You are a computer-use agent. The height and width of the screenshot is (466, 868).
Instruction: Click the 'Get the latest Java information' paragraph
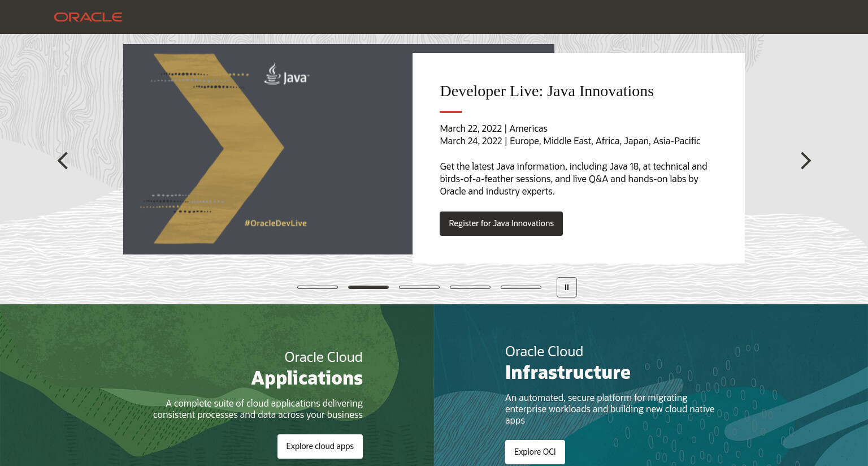pyautogui.click(x=574, y=179)
